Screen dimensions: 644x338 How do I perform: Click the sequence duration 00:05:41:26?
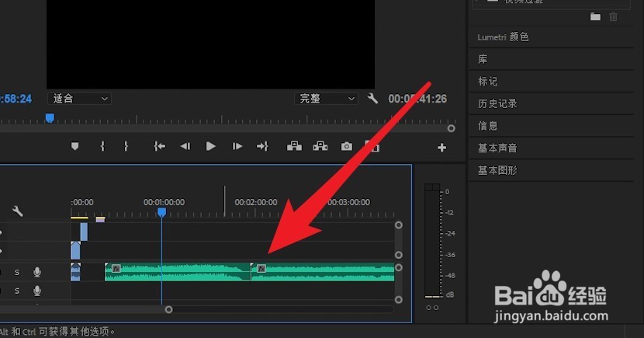point(417,99)
